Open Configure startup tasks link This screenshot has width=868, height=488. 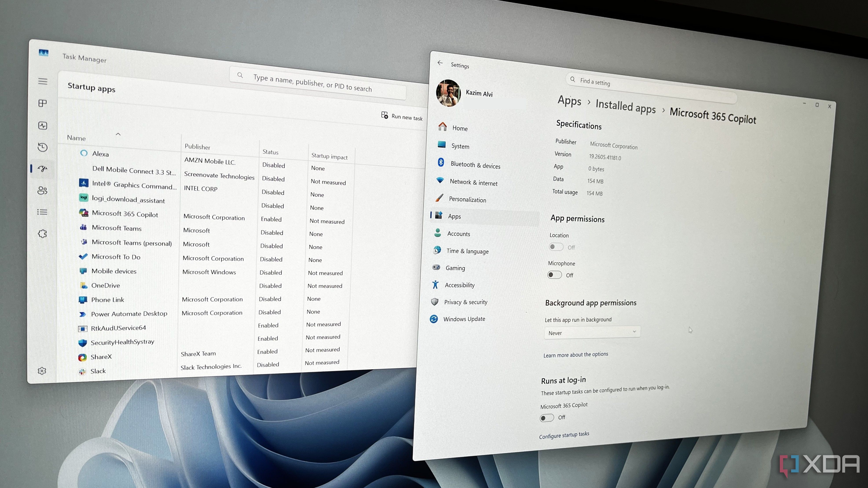[564, 435]
